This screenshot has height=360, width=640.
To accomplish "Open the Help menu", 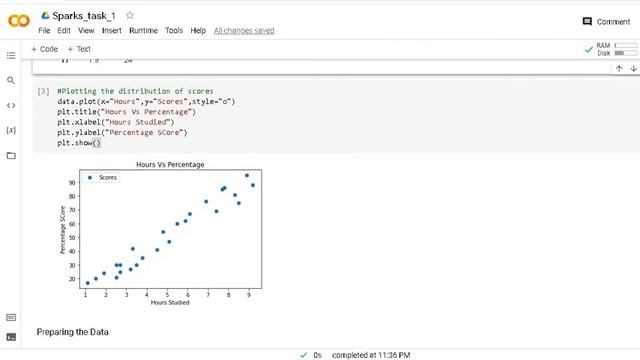I will [198, 31].
